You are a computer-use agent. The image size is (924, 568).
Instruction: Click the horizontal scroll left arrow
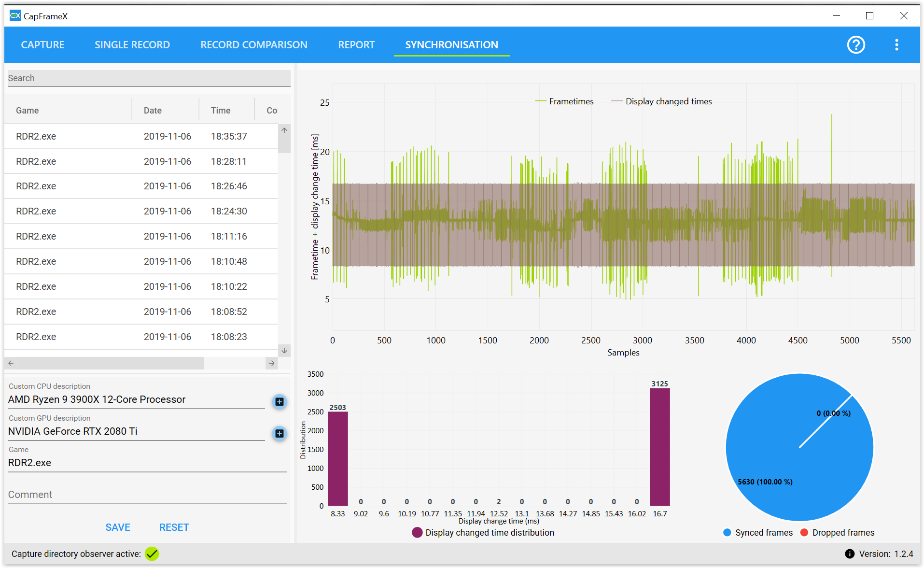[x=11, y=363]
